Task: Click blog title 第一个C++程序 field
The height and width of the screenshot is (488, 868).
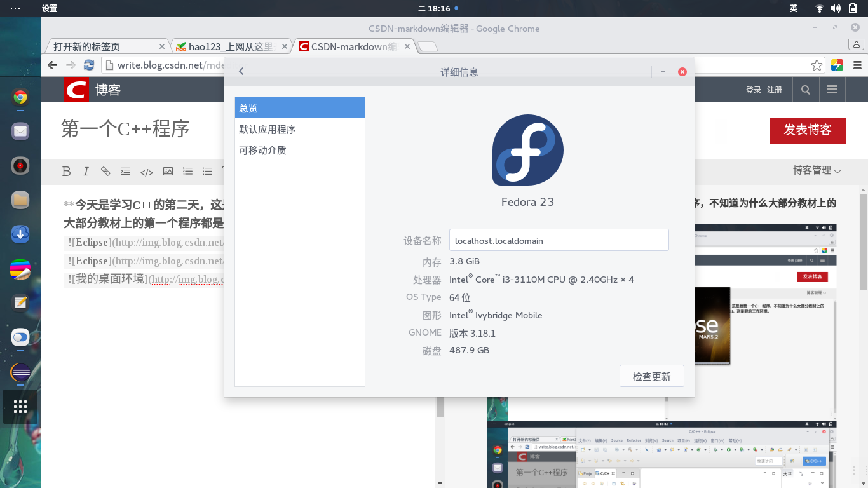Action: click(126, 129)
